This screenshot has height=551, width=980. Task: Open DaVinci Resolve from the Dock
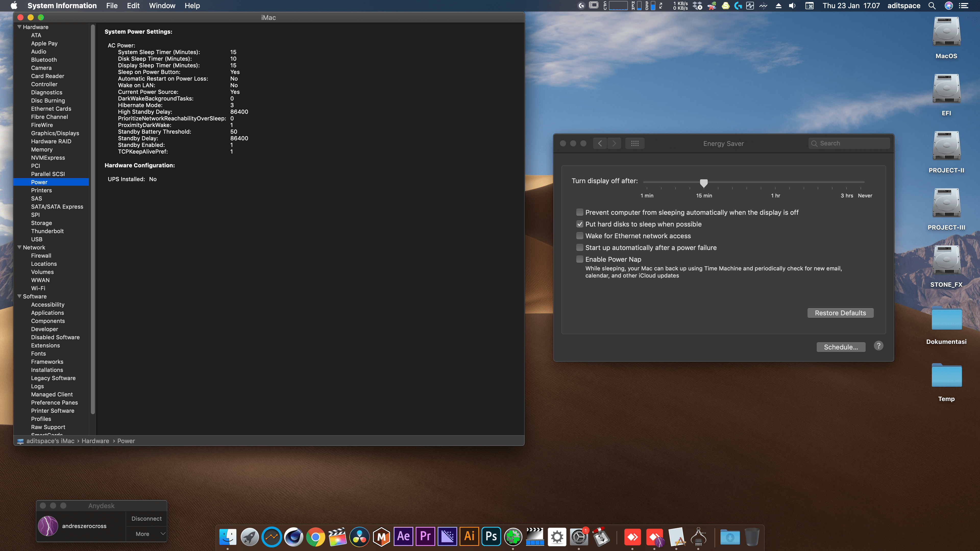click(360, 537)
